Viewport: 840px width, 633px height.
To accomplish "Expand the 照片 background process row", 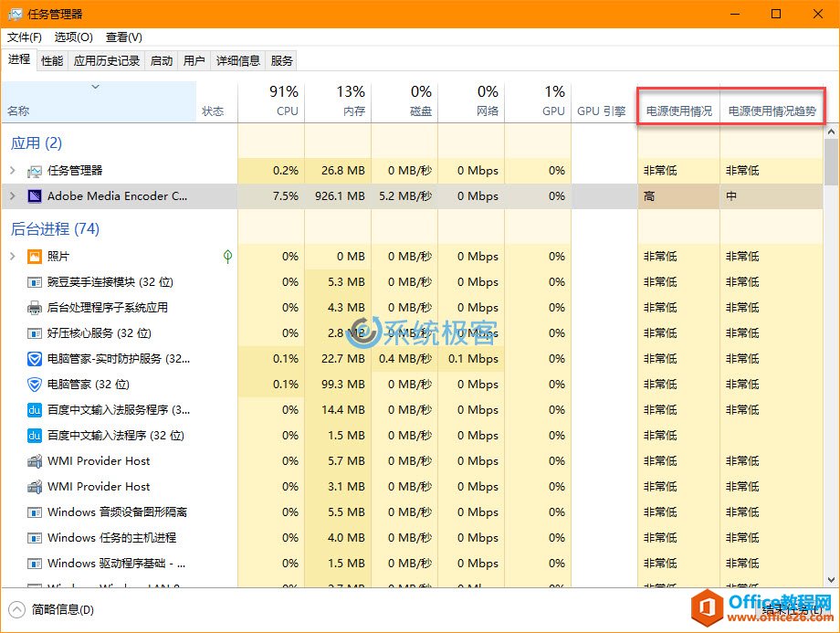I will [x=13, y=257].
